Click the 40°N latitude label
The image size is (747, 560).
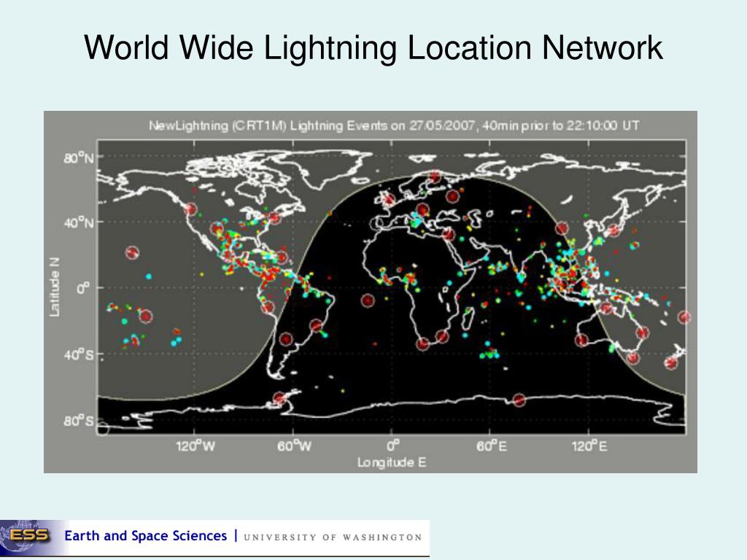point(79,222)
